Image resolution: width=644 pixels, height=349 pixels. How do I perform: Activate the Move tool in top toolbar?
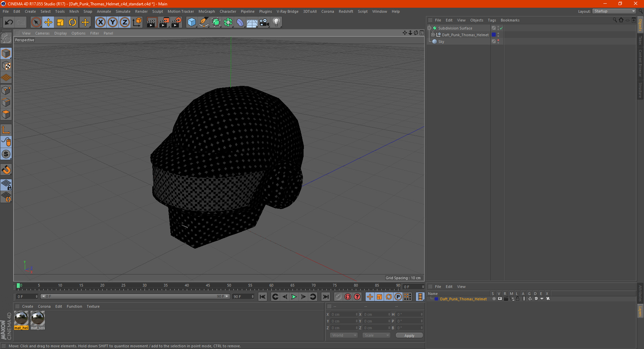(x=48, y=22)
